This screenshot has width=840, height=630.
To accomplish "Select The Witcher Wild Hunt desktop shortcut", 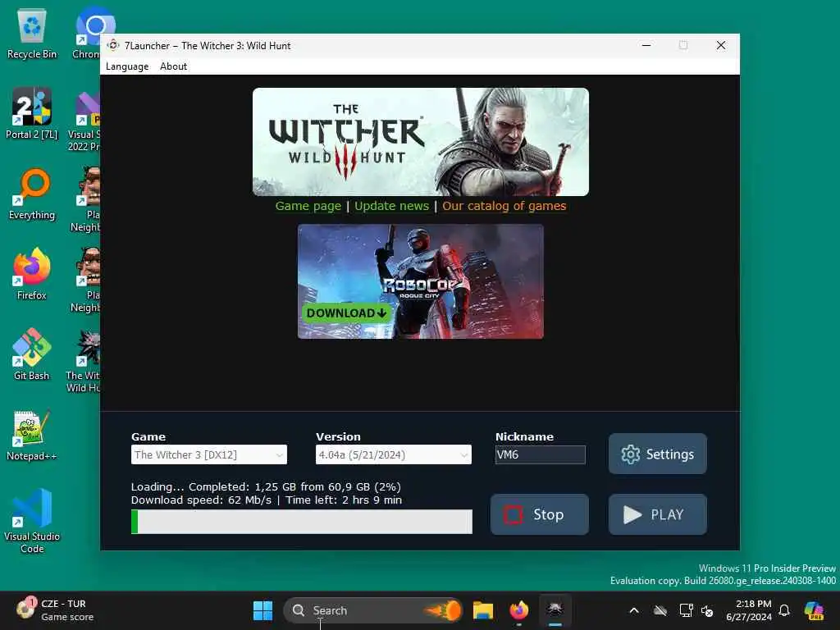I will [84, 361].
